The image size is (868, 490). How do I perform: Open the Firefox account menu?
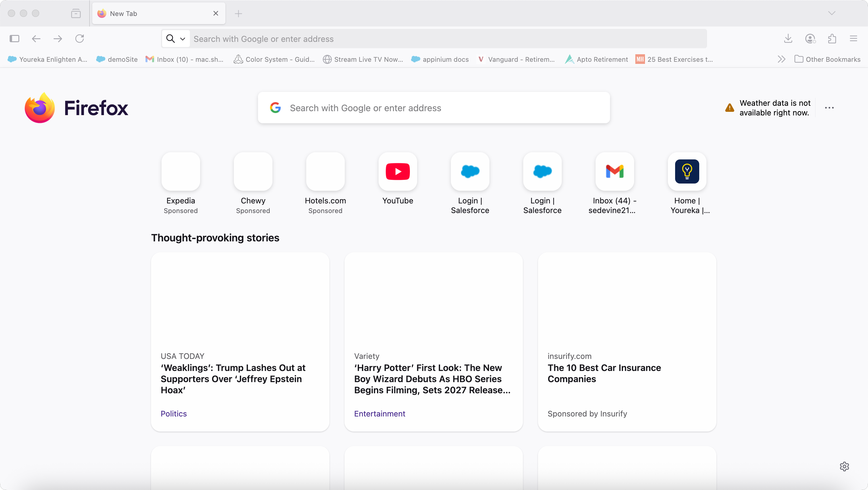pyautogui.click(x=810, y=39)
